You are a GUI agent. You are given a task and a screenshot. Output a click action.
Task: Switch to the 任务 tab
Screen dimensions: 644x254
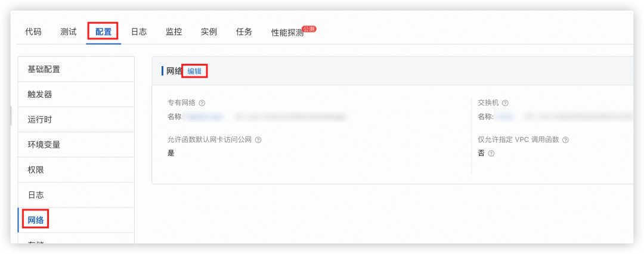point(244,32)
